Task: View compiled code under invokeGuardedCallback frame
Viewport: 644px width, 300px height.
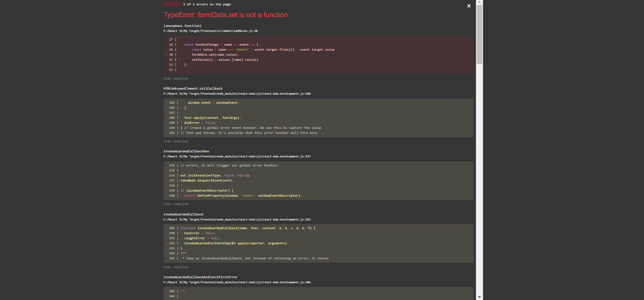Action: click(x=176, y=267)
